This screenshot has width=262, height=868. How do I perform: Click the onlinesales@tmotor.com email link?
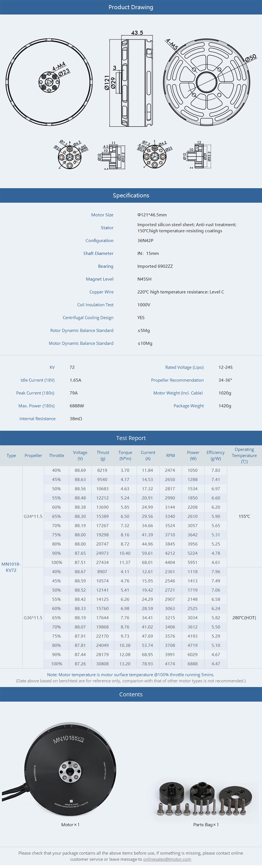pyautogui.click(x=167, y=859)
